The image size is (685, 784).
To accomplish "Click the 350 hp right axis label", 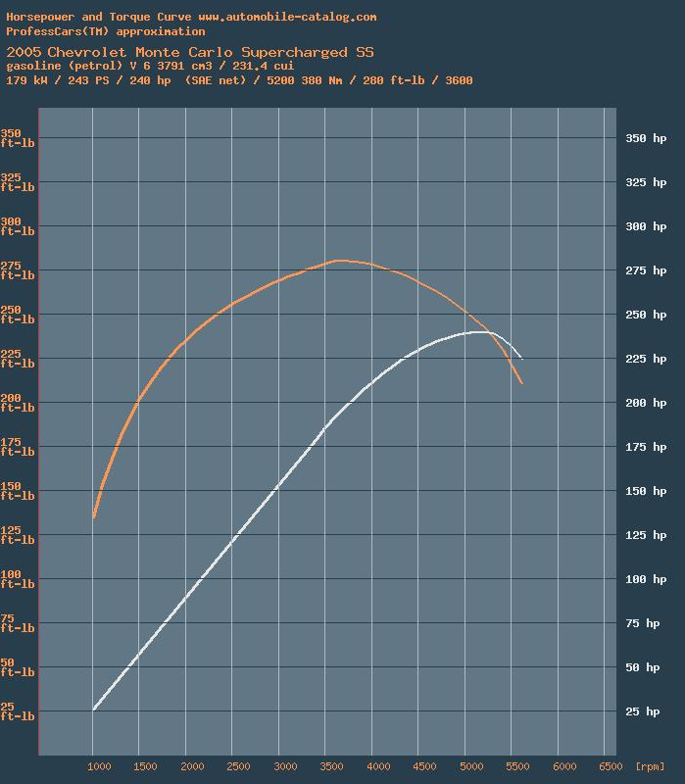I will (x=646, y=138).
